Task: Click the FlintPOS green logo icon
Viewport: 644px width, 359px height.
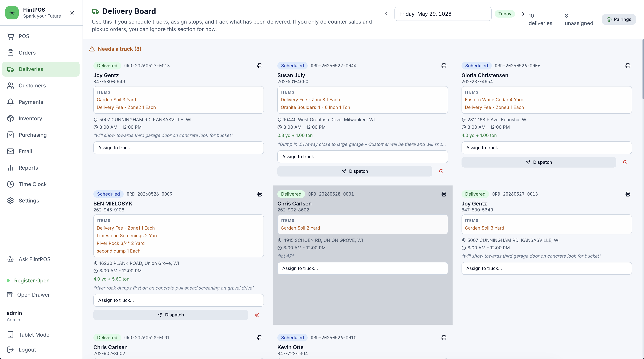Action: tap(12, 13)
